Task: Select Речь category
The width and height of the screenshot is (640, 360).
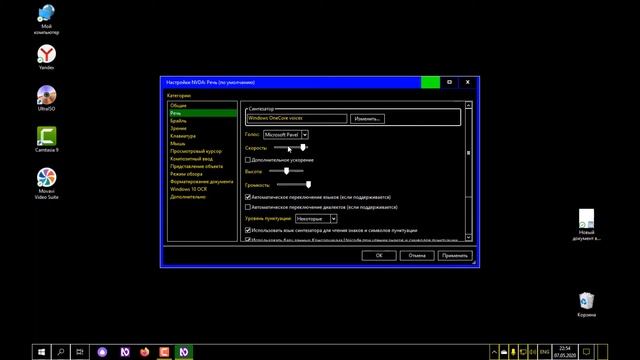Action: click(x=202, y=113)
